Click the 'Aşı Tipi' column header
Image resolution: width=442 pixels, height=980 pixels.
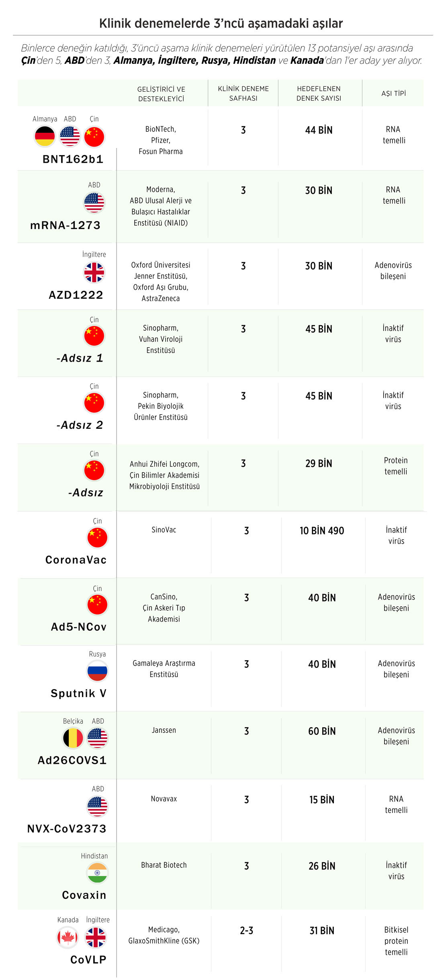(394, 94)
